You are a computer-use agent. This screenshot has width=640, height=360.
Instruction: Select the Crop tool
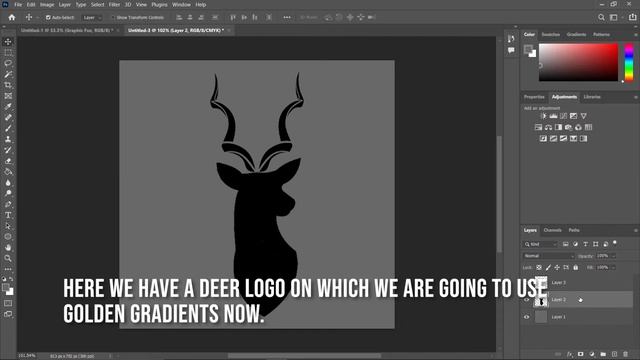pyautogui.click(x=8, y=85)
